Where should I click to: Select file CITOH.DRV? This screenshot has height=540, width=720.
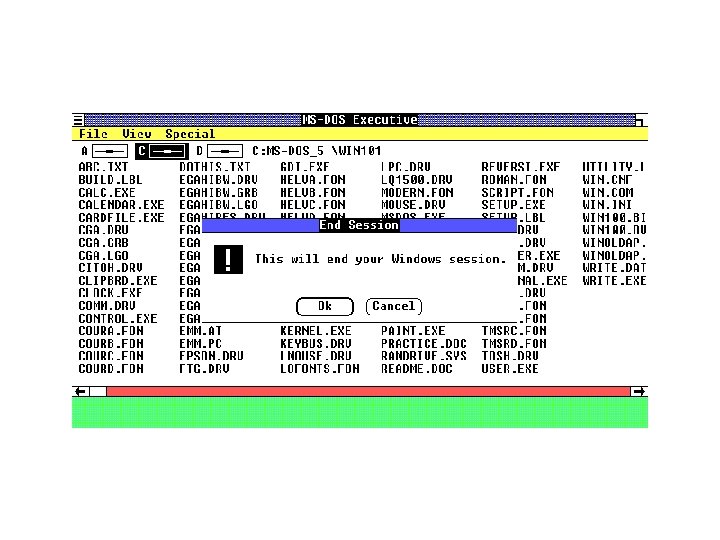(111, 268)
